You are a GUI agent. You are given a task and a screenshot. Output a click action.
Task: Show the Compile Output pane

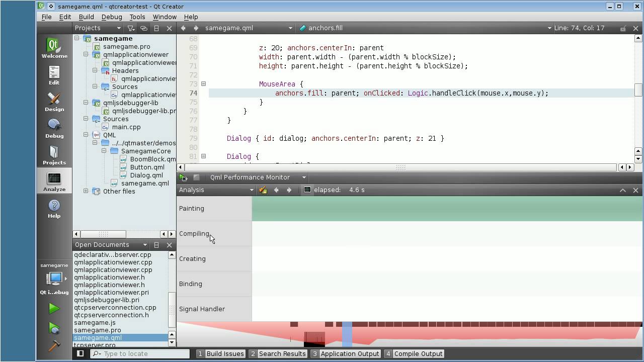pyautogui.click(x=414, y=353)
